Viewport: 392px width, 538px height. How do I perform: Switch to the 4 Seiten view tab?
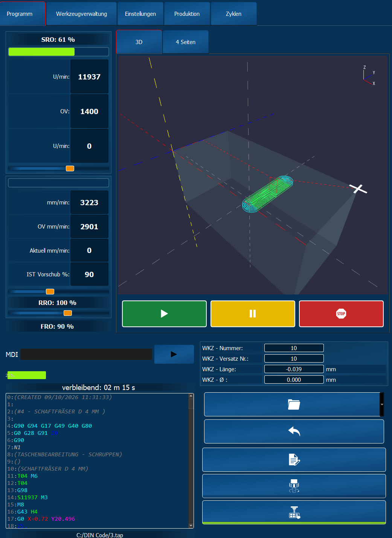186,42
